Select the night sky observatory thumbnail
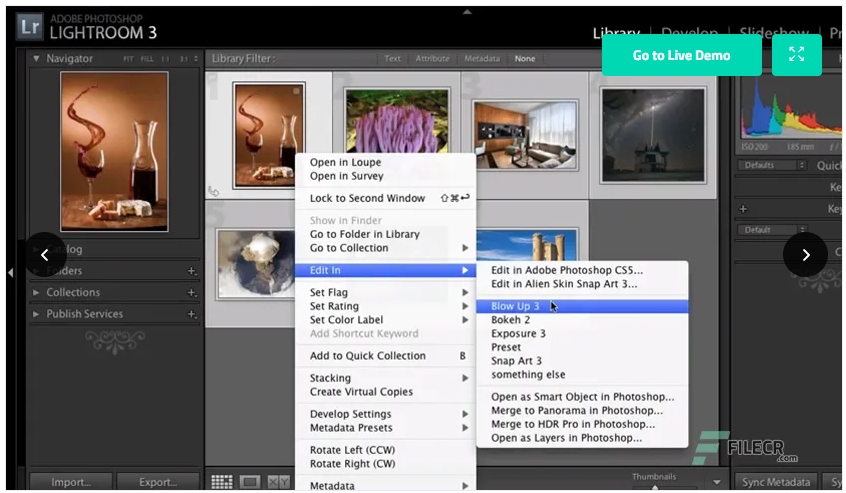Screen dimensions: 846x493 tap(653, 135)
